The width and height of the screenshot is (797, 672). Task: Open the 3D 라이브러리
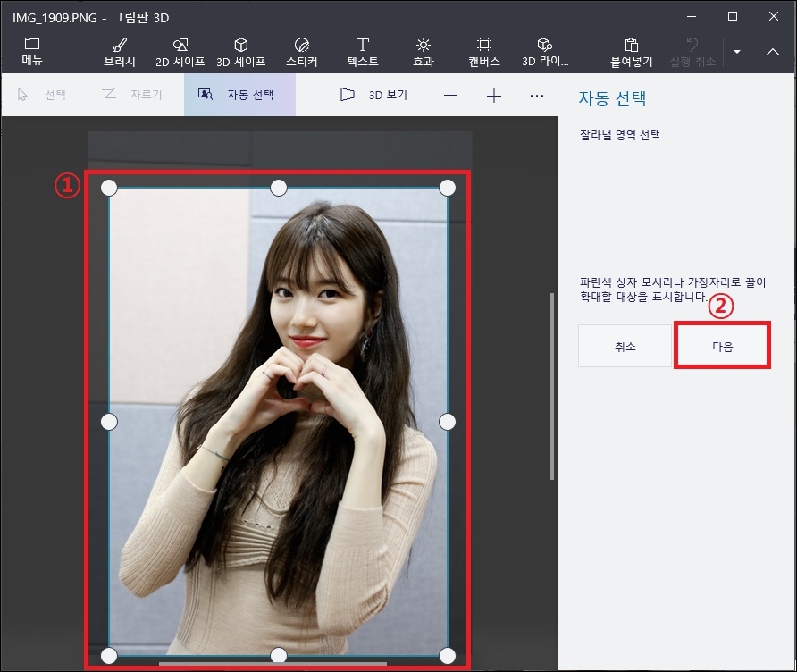click(544, 51)
